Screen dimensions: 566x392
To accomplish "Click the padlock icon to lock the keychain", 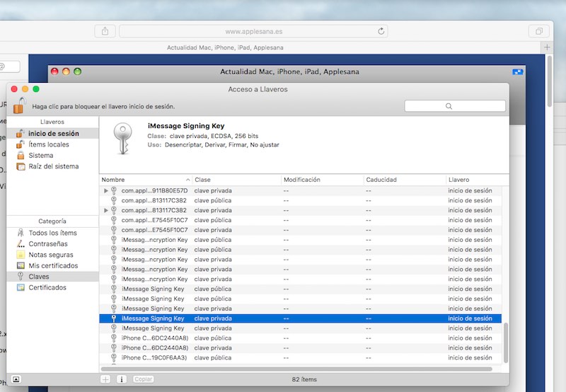I will tap(20, 105).
